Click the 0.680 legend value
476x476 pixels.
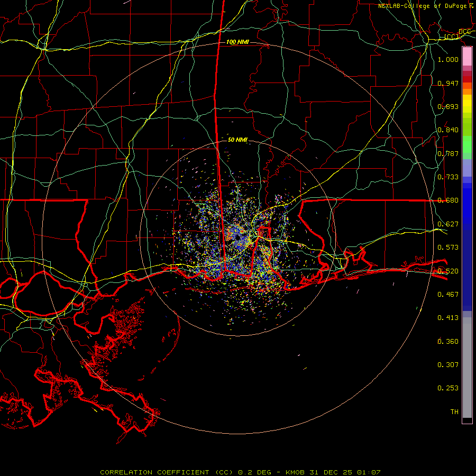[448, 200]
